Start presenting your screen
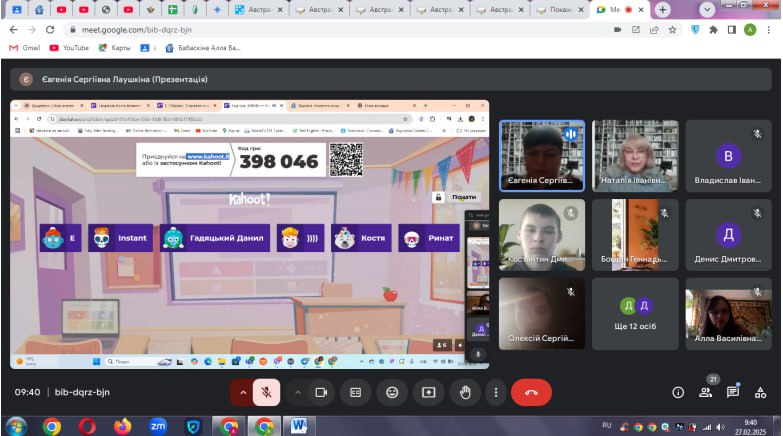This screenshot has width=783, height=436. pos(428,393)
